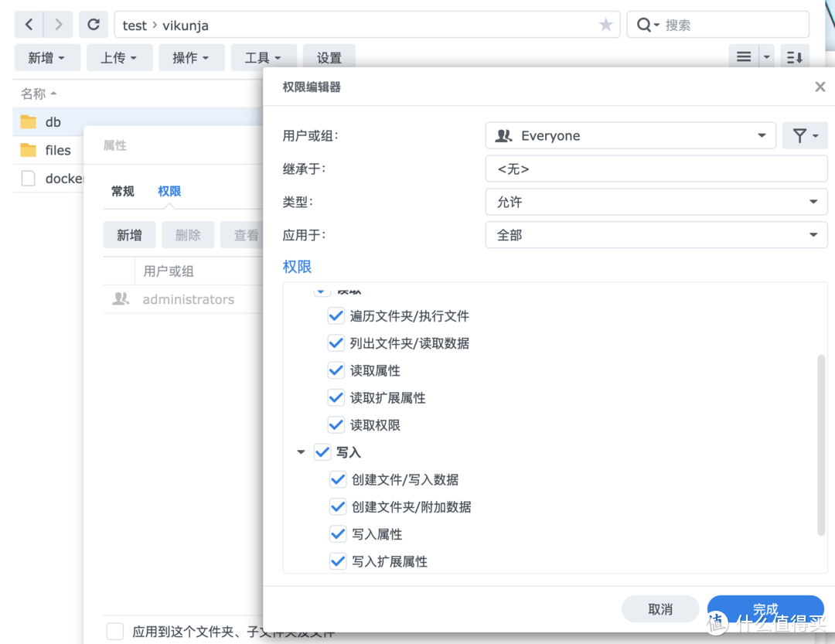The height and width of the screenshot is (644, 835).
Task: Uncheck 读取权限 permission
Action: 336,424
